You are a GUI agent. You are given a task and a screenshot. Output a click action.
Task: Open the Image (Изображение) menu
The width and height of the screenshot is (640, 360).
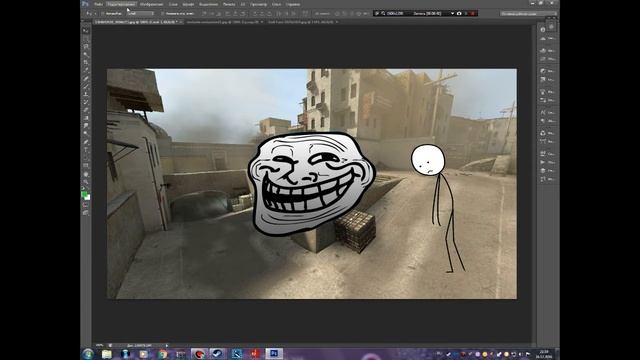151,4
